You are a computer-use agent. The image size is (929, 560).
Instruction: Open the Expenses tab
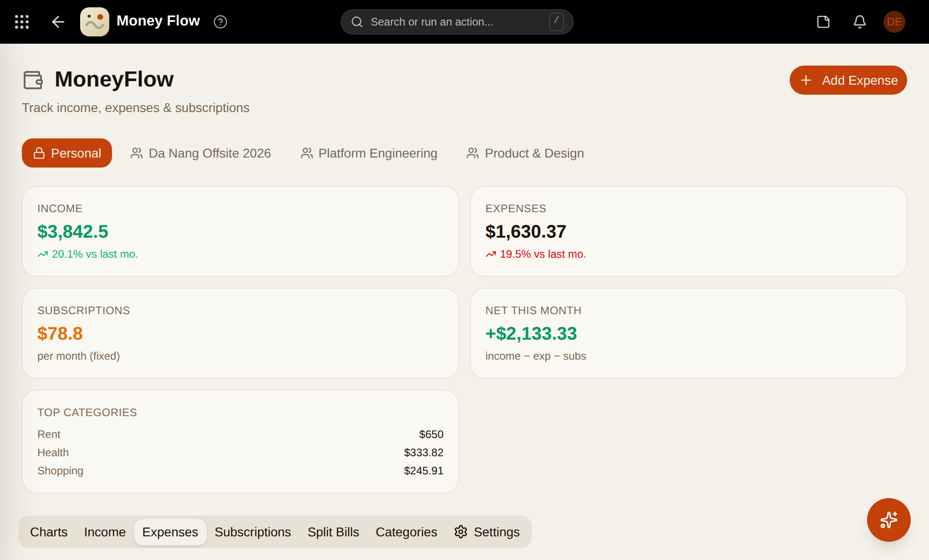coord(170,532)
